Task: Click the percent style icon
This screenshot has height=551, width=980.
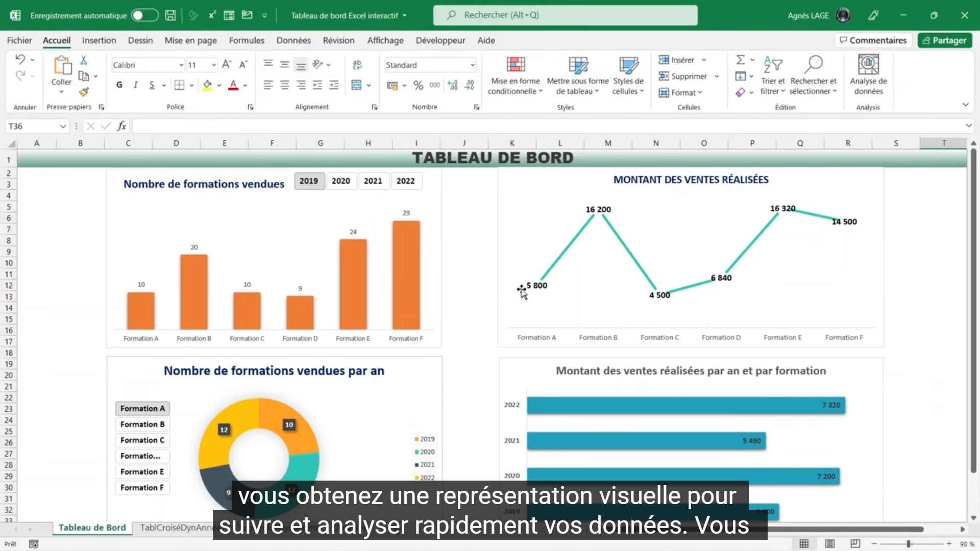Action: [419, 85]
